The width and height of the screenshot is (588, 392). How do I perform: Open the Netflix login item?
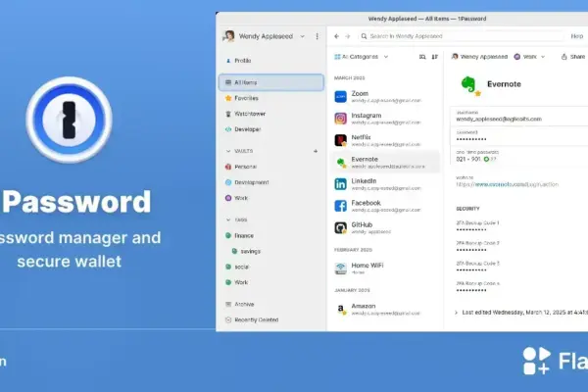coord(385,140)
